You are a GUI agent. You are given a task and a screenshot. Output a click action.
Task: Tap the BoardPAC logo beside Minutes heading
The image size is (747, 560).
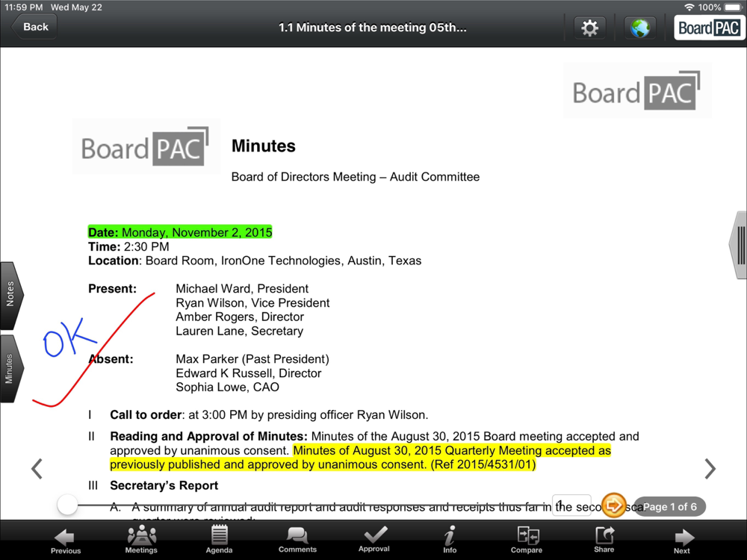[146, 146]
